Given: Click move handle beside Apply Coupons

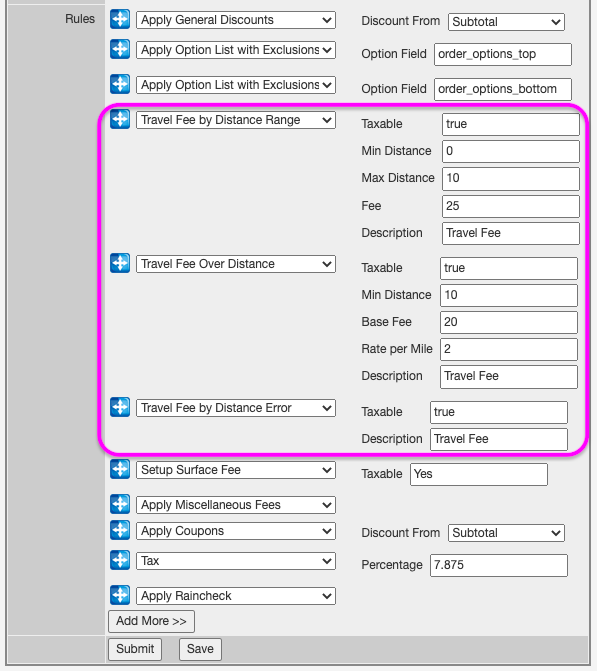Looking at the screenshot, I should (120, 530).
